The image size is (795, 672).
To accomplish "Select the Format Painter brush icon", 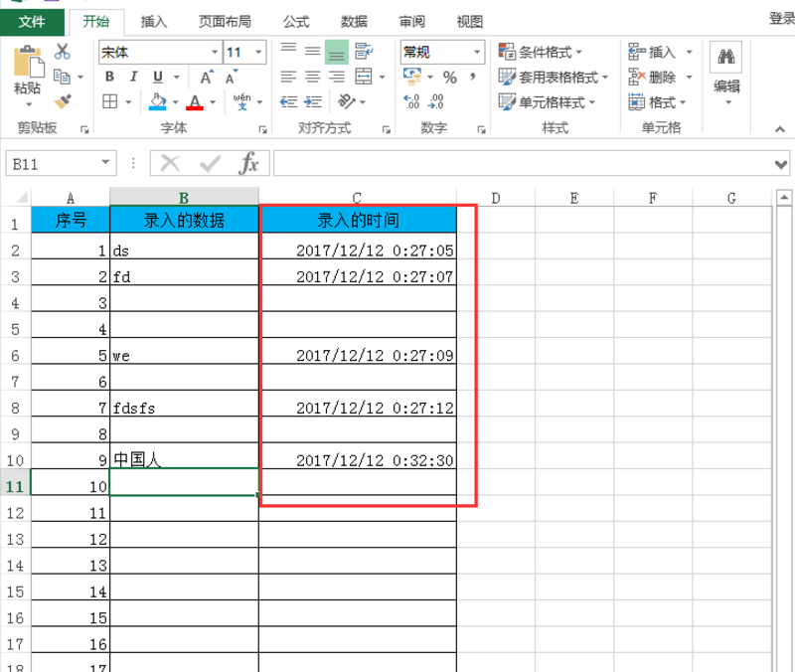I will pyautogui.click(x=62, y=101).
